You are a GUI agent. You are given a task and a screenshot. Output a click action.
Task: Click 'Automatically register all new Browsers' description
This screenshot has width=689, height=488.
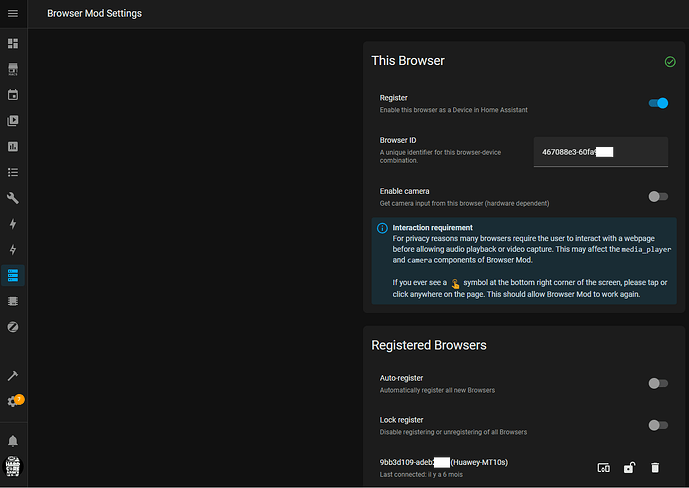tap(437, 390)
